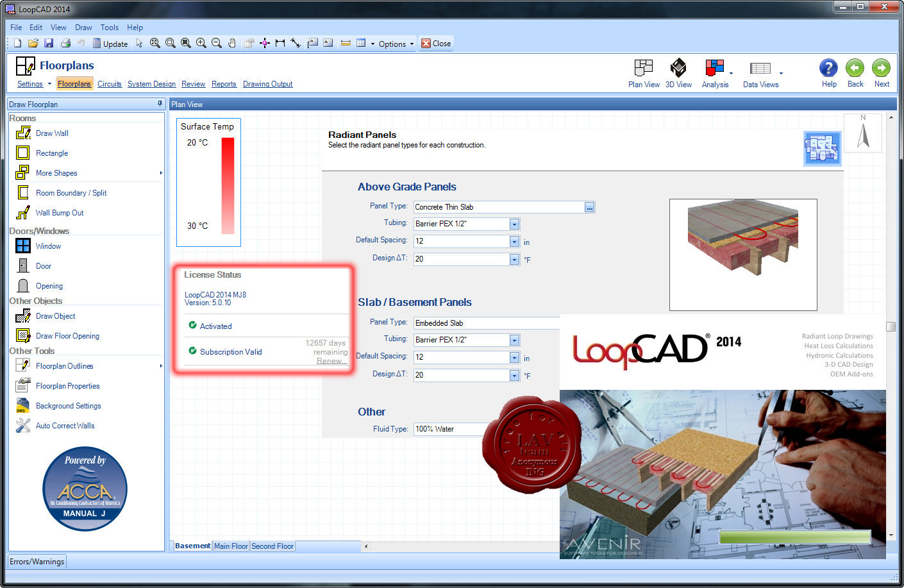Open the Tools menu
Viewport: 904px width, 588px height.
click(x=110, y=28)
